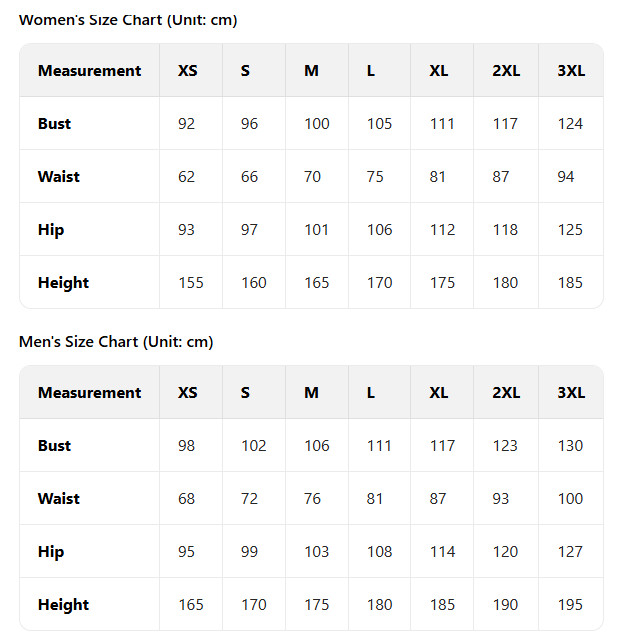Click the women's Height value 170
Image resolution: width=634 pixels, height=634 pixels.
[x=379, y=283]
